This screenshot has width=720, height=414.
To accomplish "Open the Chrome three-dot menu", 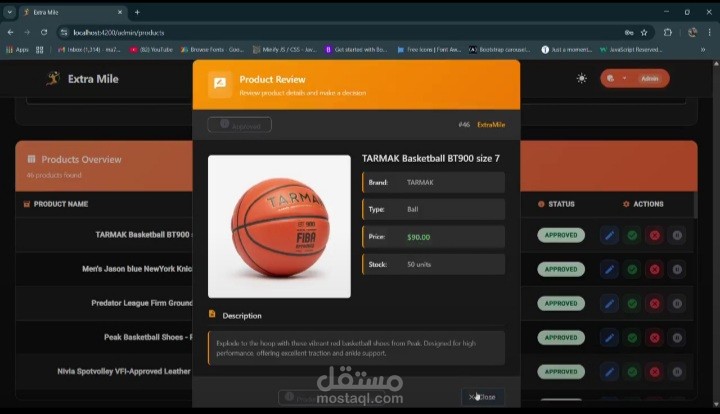I will tap(710, 33).
